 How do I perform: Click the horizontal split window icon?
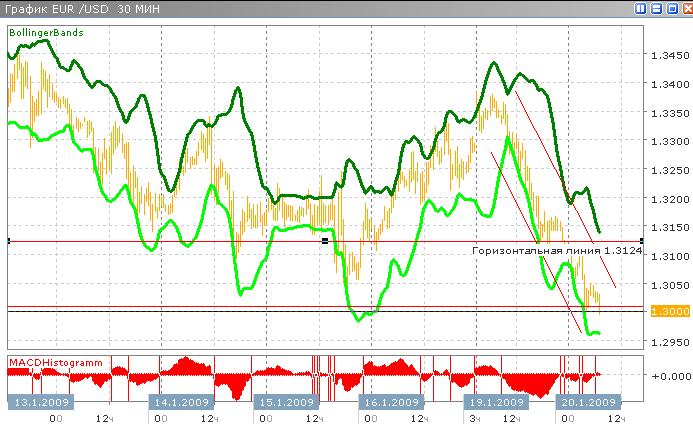click(x=657, y=9)
